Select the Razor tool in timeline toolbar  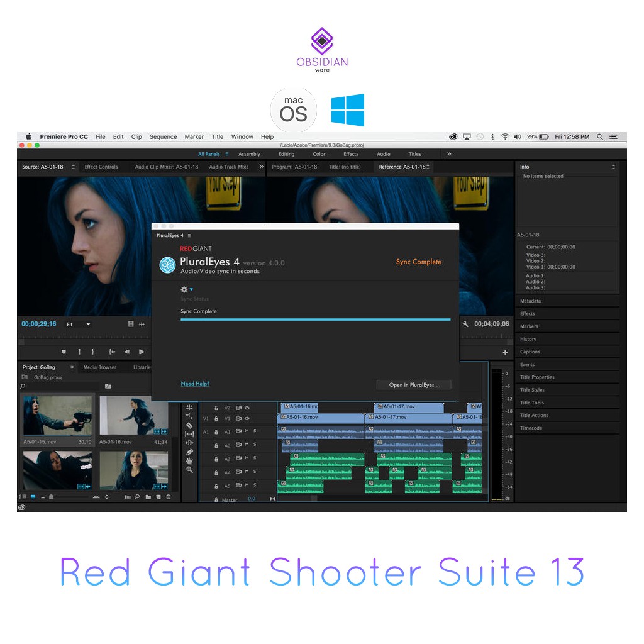pos(190,425)
